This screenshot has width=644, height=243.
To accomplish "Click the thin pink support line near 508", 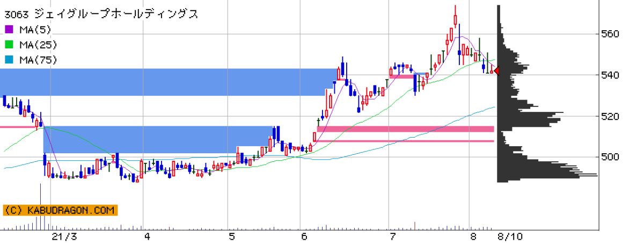I will (x=404, y=141).
